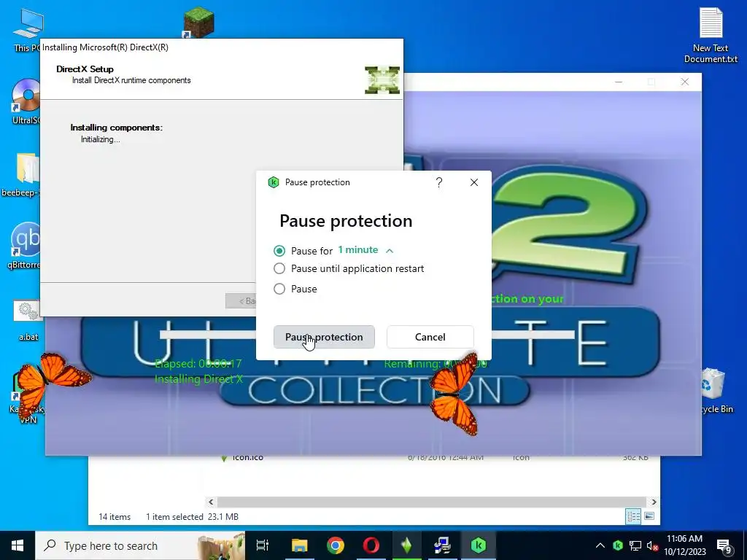Open help in the Pause protection dialog
This screenshot has height=560, width=747.
tap(439, 182)
